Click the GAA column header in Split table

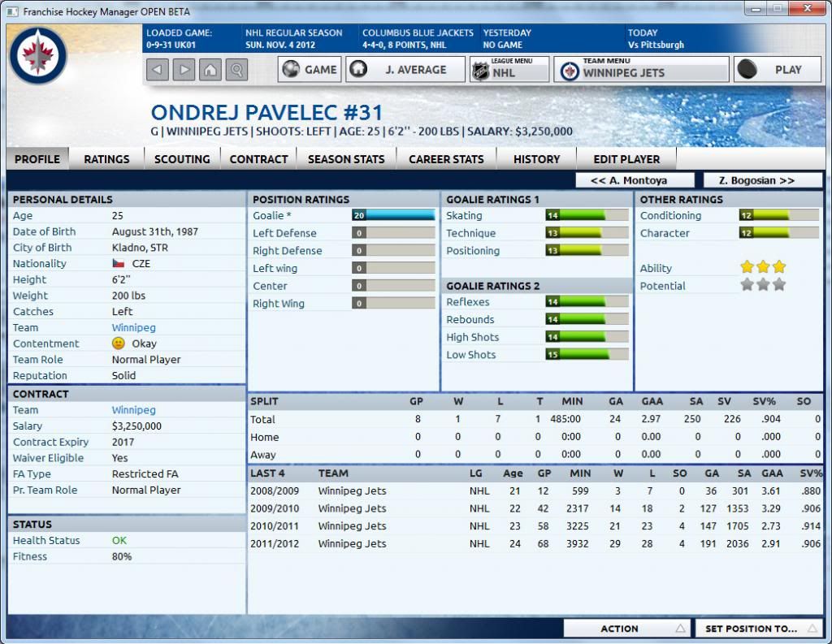click(652, 401)
